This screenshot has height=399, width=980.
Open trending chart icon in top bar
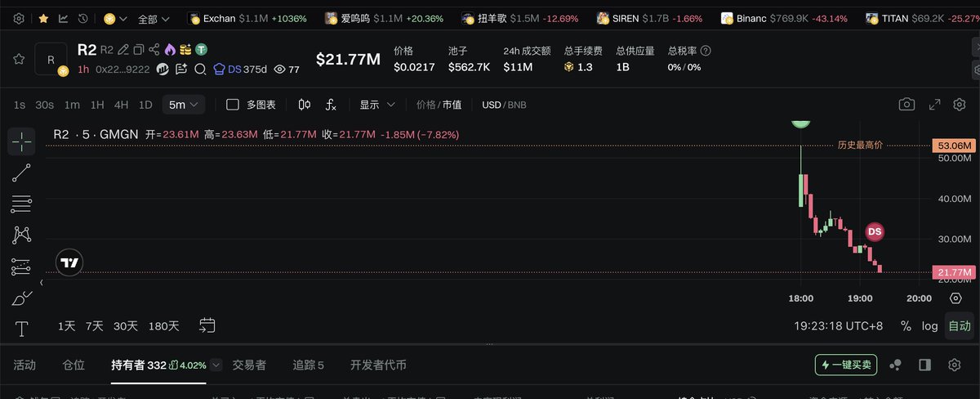point(64,18)
